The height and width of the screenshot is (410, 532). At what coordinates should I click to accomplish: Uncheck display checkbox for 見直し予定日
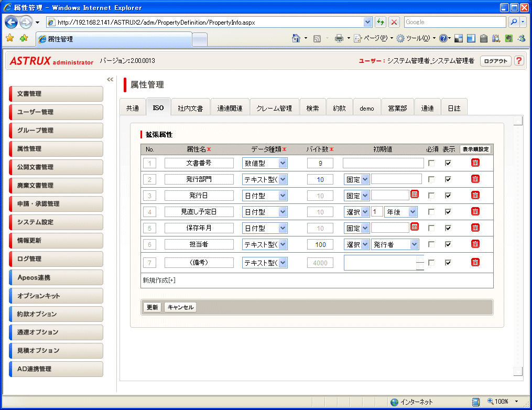click(448, 211)
